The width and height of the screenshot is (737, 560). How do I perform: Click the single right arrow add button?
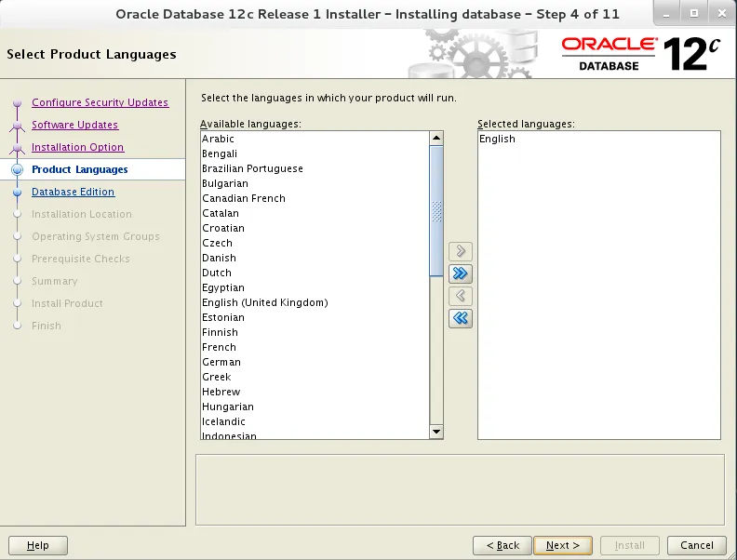point(461,251)
